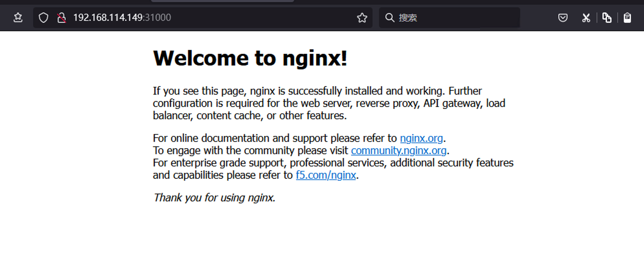The height and width of the screenshot is (257, 644).
Task: Click the clipboard paste icon in the toolbar
Action: click(x=627, y=17)
